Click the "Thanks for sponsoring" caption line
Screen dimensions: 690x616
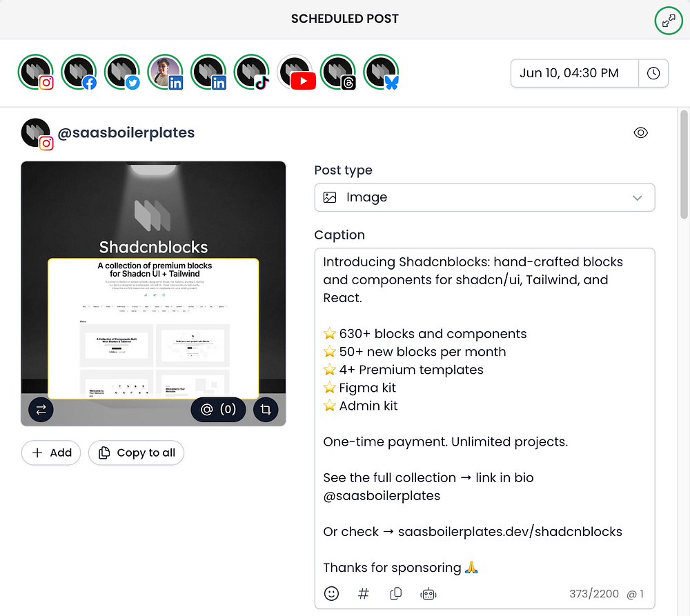tap(400, 568)
